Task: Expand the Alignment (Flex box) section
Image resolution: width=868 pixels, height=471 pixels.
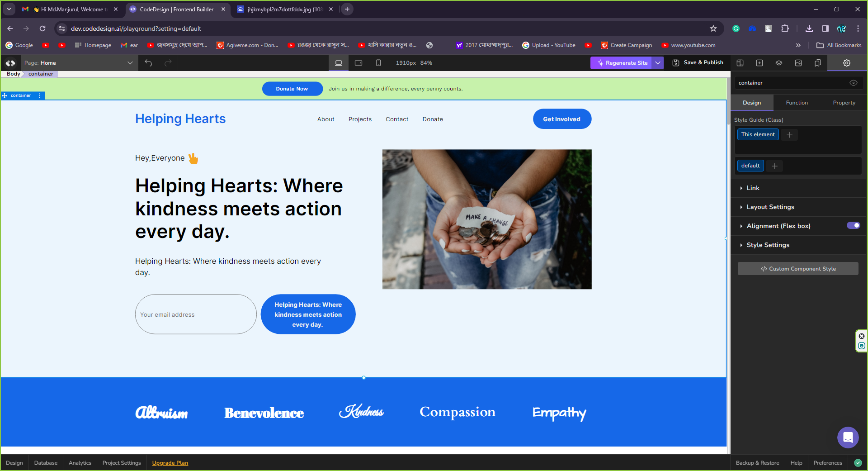Action: (778, 226)
